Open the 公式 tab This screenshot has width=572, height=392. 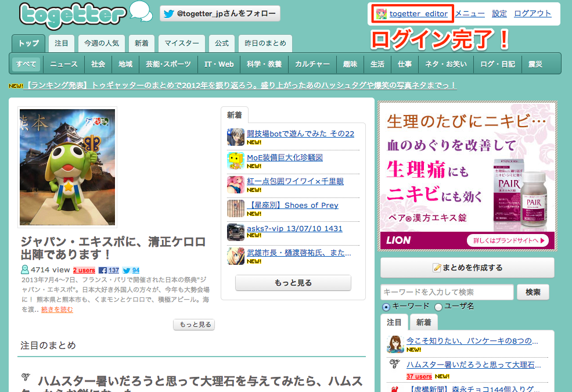click(x=222, y=44)
